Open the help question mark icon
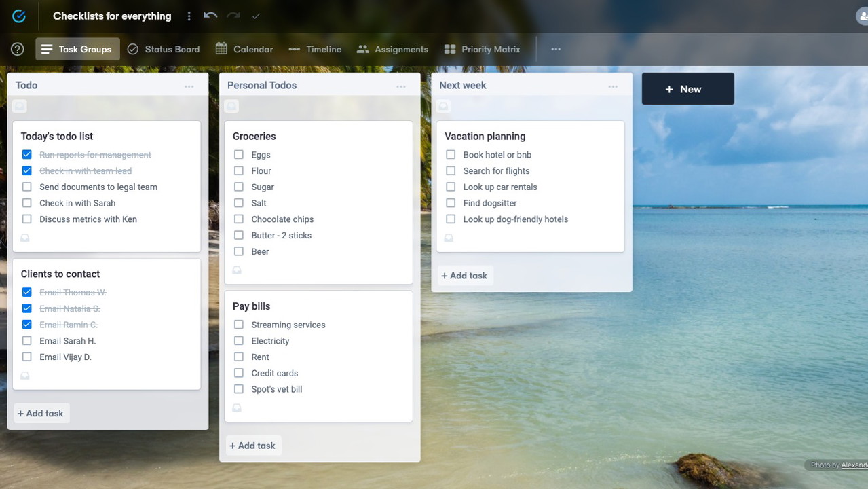Image resolution: width=868 pixels, height=489 pixels. pos(18,49)
